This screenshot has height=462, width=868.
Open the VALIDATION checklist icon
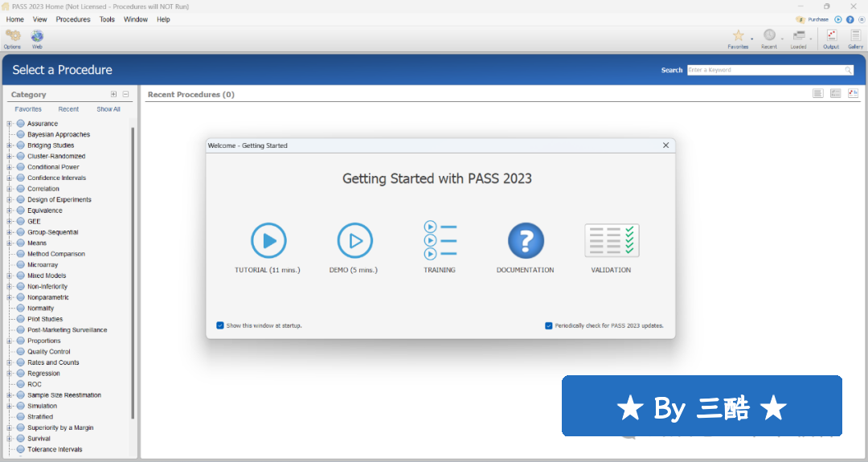point(612,241)
